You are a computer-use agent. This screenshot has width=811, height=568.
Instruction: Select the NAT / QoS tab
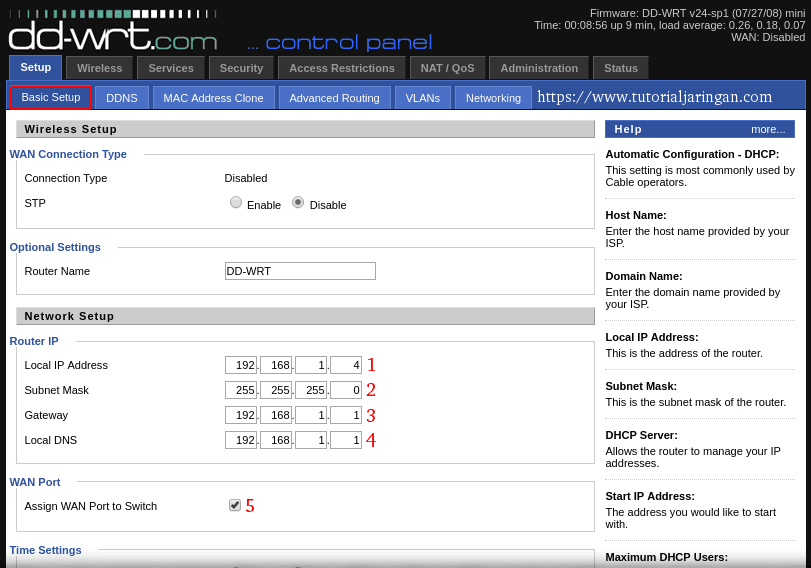coord(447,68)
